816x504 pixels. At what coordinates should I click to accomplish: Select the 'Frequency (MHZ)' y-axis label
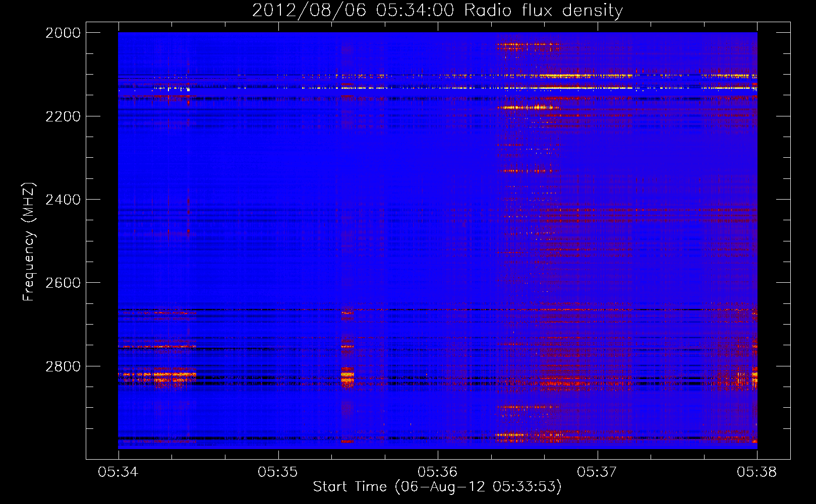click(29, 242)
